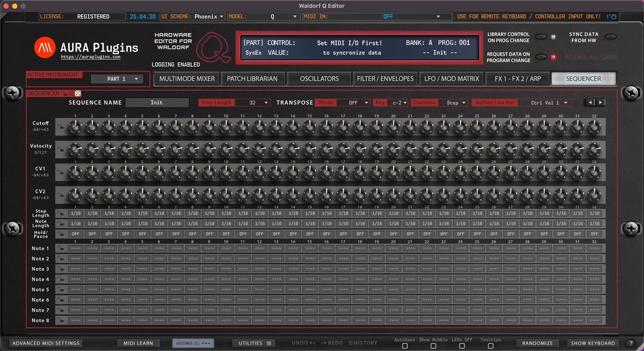This screenshot has height=351, width=644.
Task: Click the Sequencer section lock icon
Action: (x=64, y=93)
